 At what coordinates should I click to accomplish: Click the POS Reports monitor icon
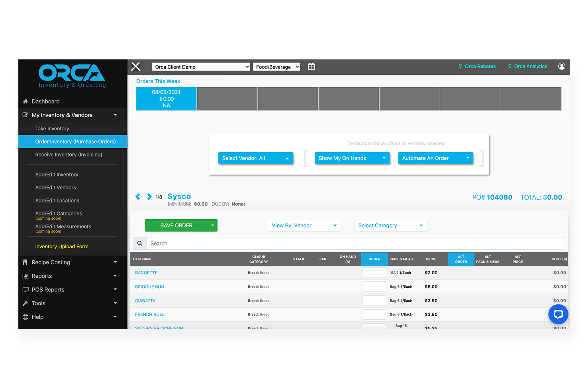[25, 289]
